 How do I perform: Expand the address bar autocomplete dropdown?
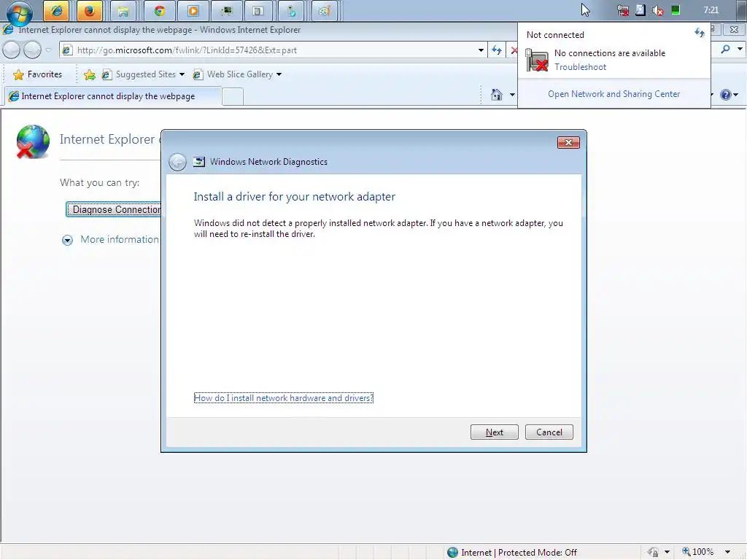[x=481, y=50]
